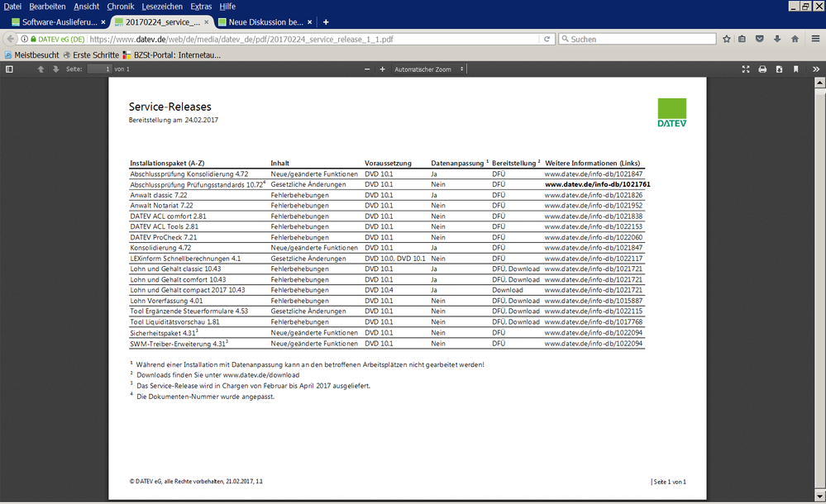This screenshot has width=826, height=504.
Task: Open info-db link for Lohn und Gehalt compact 2017
Action: 594,290
